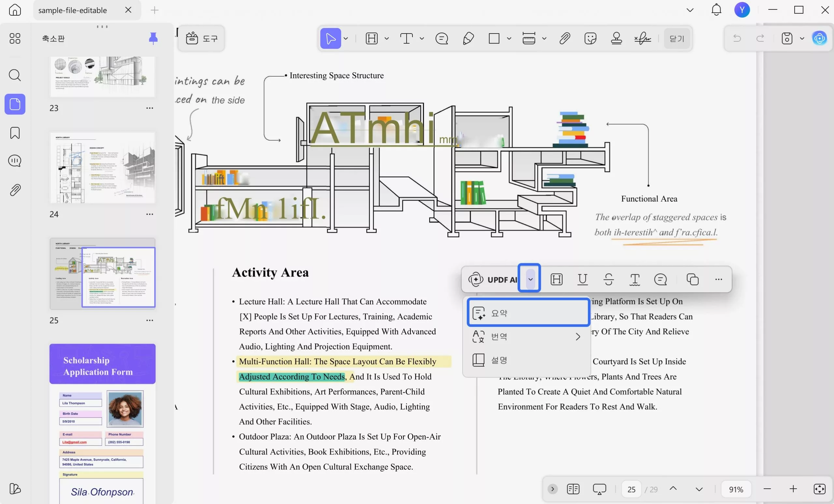Viewport: 834px width, 504px height.
Task: Select the signature tool
Action: click(x=642, y=38)
